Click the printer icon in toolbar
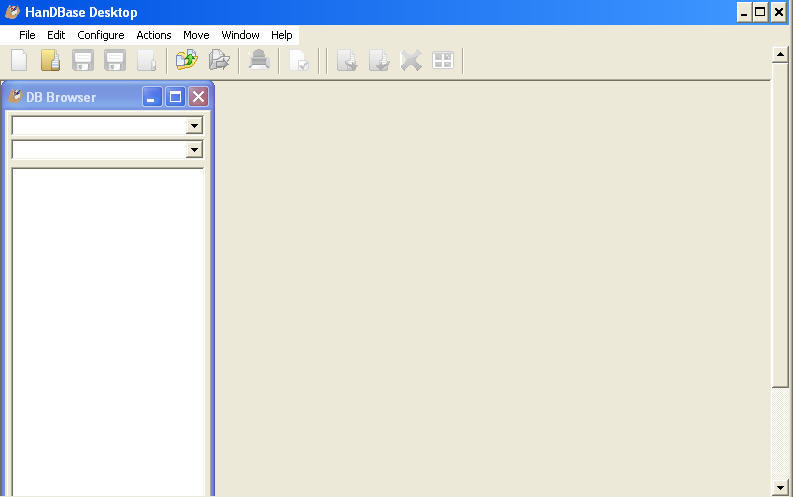Screen dimensions: 793x497 click(259, 60)
